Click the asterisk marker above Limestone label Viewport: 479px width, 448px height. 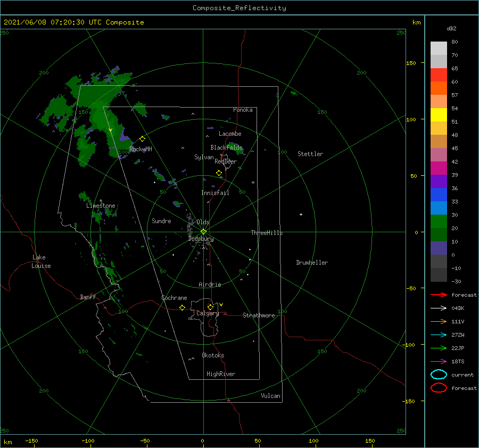click(x=101, y=201)
